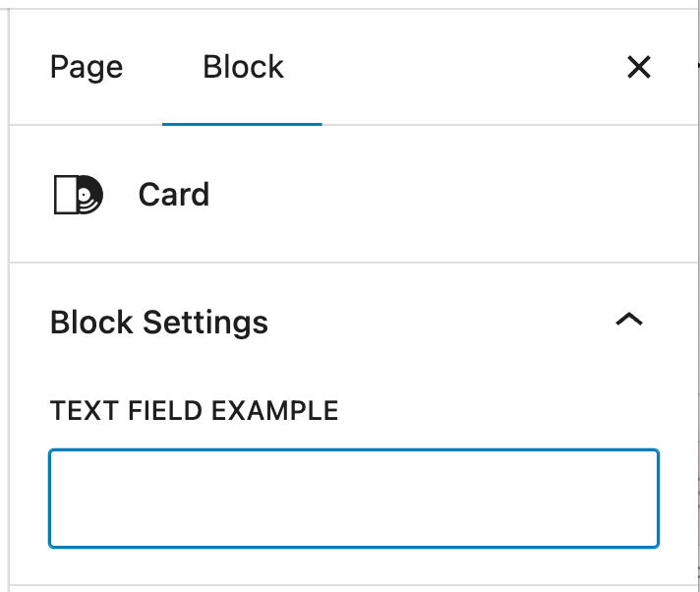Viewport: 700px width, 592px height.
Task: Open Page settings in sidebar
Action: [87, 68]
